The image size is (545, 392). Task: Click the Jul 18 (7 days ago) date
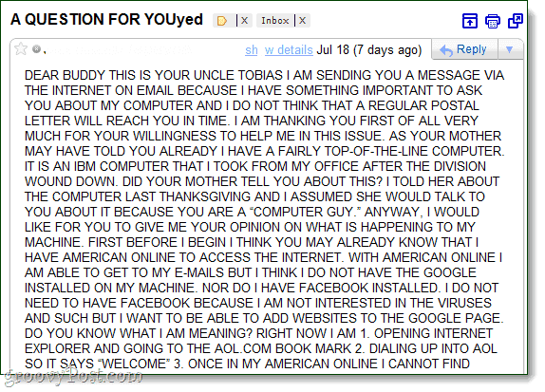(x=369, y=50)
